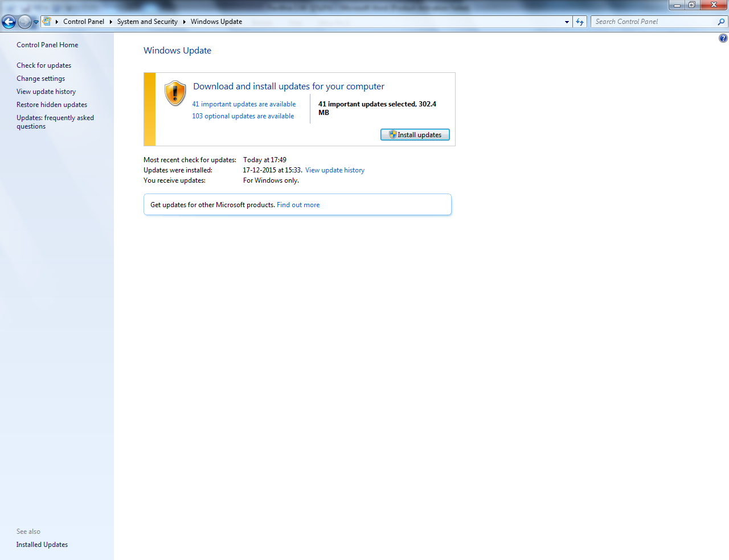Click the Windows Update page heading
The image size is (729, 560).
pyautogui.click(x=177, y=50)
